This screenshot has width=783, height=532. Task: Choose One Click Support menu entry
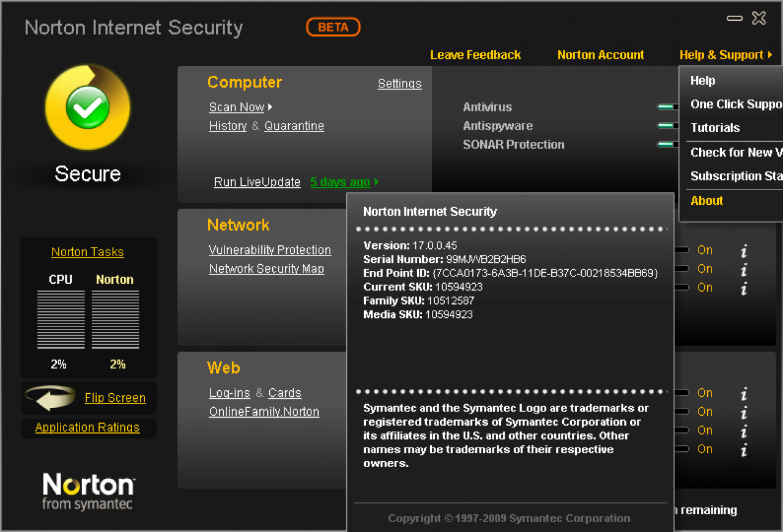(x=737, y=105)
